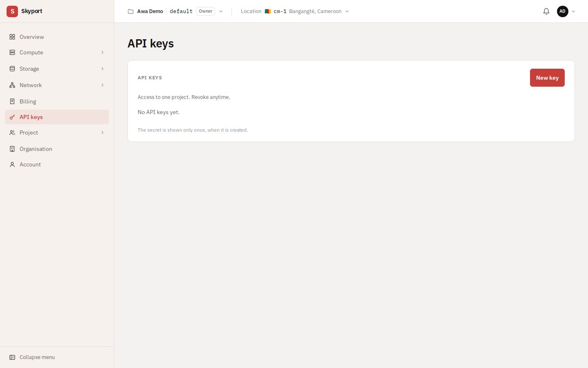The height and width of the screenshot is (368, 588).
Task: Click the Network topology icon
Action: tap(12, 85)
